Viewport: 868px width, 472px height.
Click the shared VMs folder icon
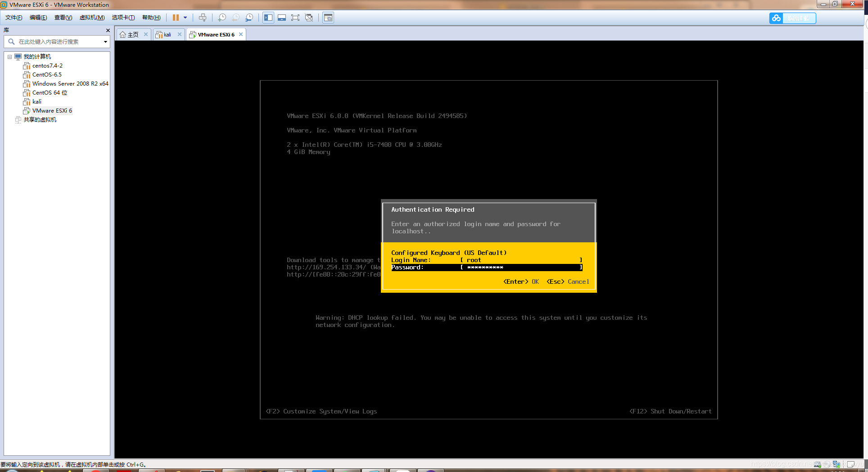(18, 120)
